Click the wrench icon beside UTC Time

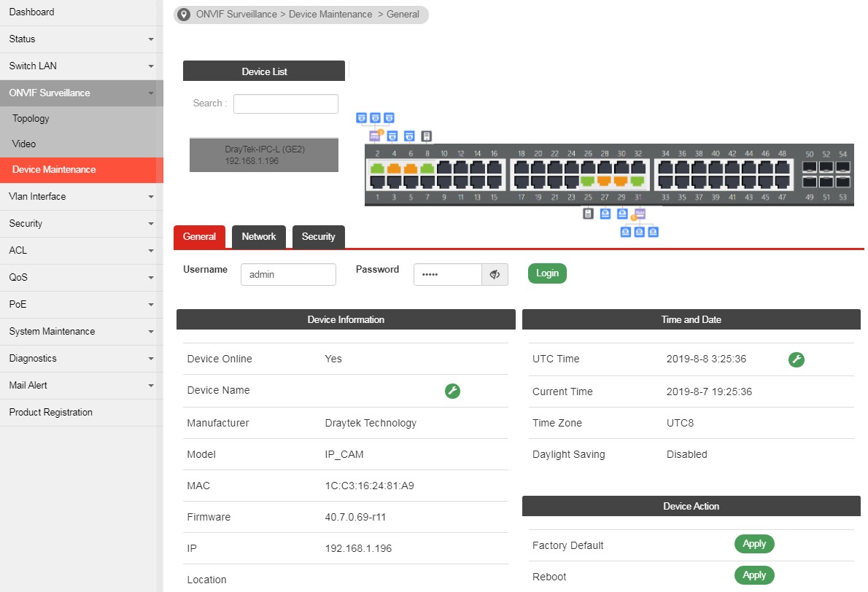(x=797, y=359)
